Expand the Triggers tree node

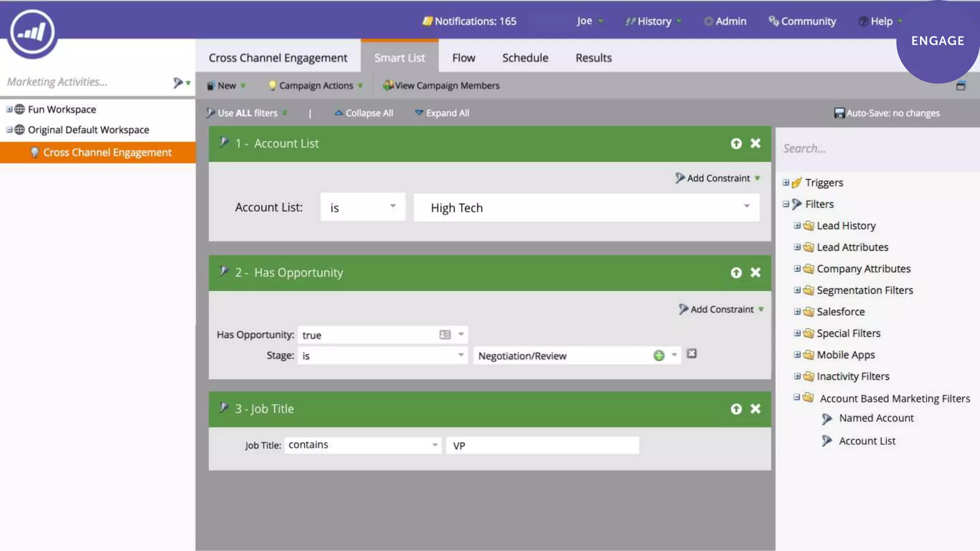[x=786, y=182]
